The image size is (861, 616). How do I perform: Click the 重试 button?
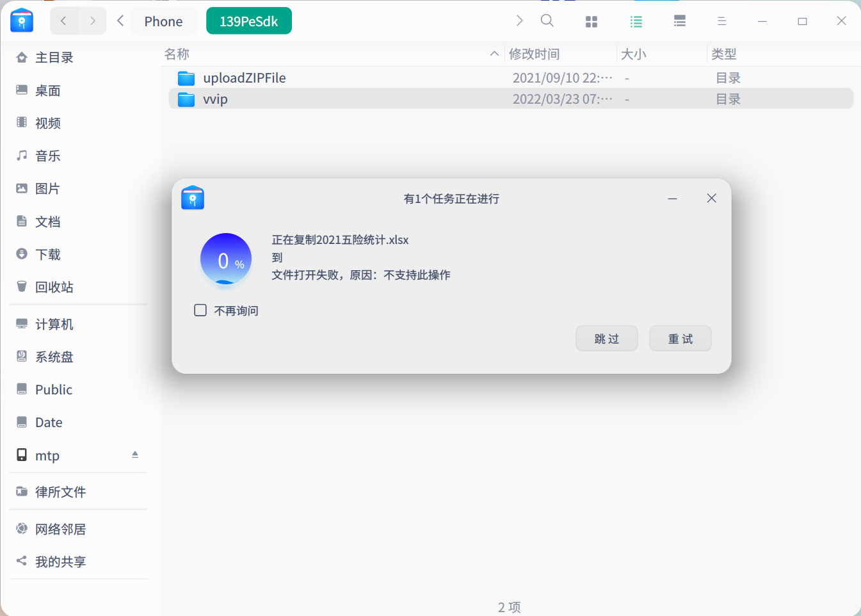680,339
